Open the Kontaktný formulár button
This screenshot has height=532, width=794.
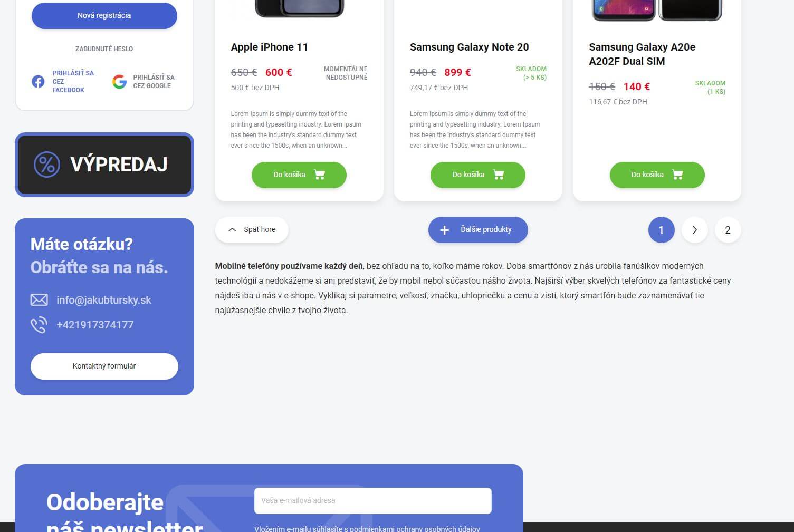(x=104, y=366)
